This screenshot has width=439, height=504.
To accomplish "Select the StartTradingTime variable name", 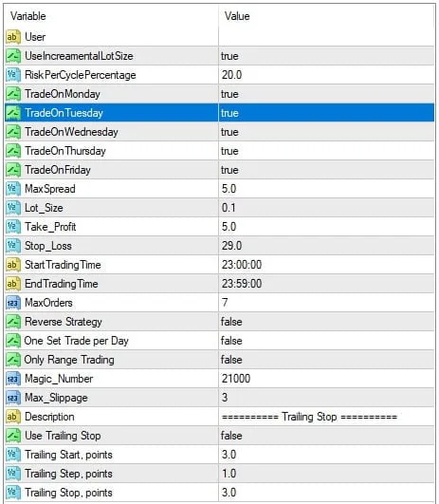I will click(x=63, y=265).
